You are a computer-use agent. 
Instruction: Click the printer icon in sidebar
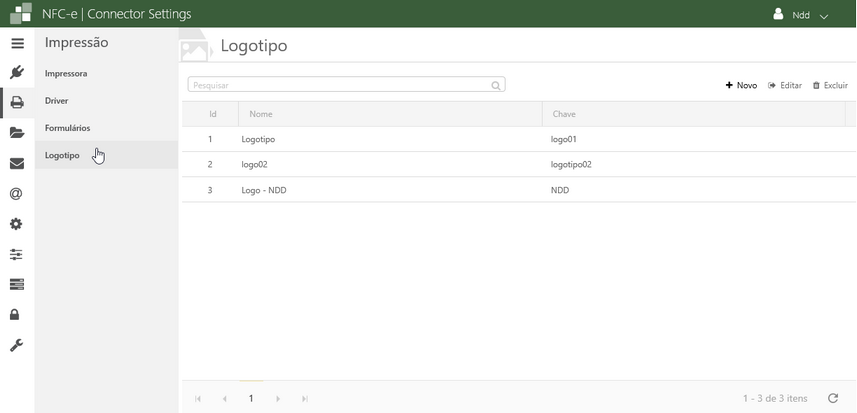[17, 102]
